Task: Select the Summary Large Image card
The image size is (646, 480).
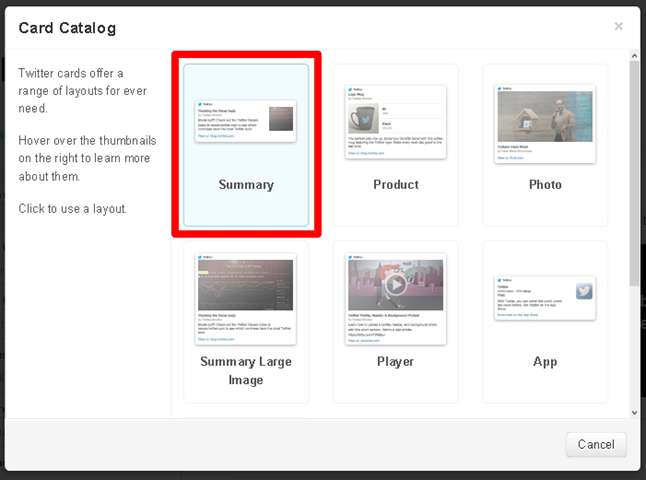Action: click(x=246, y=322)
